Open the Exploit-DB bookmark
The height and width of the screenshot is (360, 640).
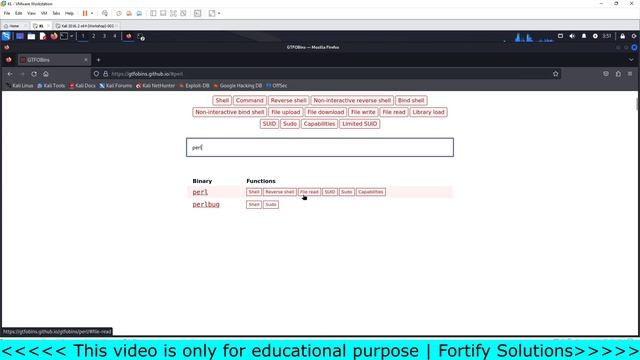(x=194, y=86)
